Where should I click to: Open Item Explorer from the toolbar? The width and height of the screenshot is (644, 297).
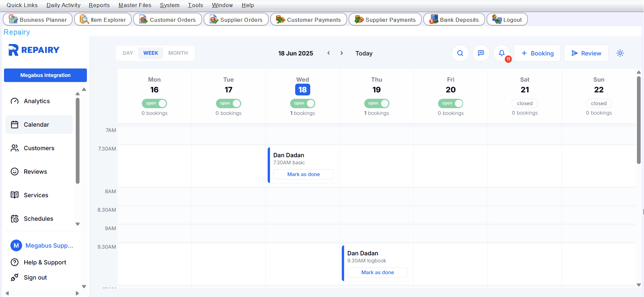click(x=103, y=19)
